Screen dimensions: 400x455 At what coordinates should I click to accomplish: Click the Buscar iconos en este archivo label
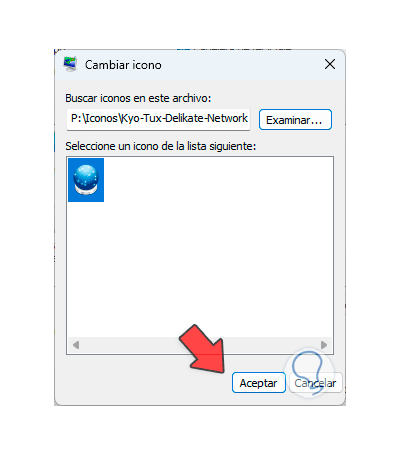(138, 98)
